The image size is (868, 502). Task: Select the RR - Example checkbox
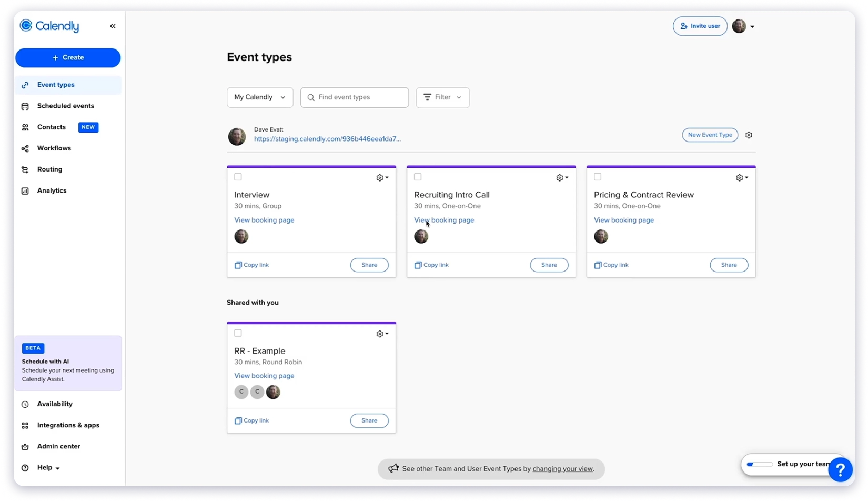238,333
